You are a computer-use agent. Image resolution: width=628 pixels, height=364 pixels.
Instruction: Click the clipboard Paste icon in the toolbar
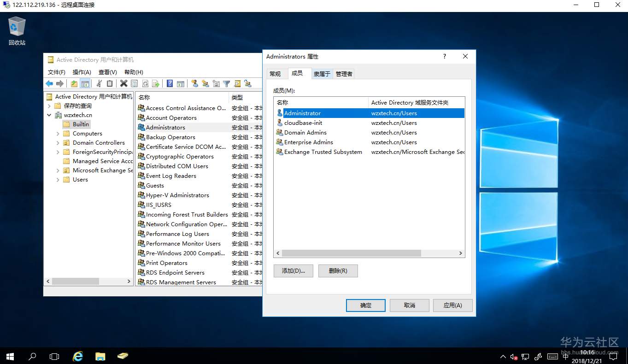110,83
